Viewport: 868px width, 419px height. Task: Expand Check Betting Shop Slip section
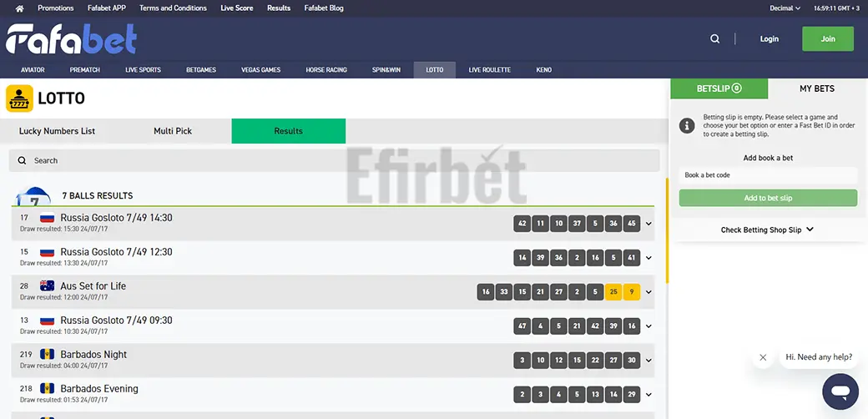[767, 230]
